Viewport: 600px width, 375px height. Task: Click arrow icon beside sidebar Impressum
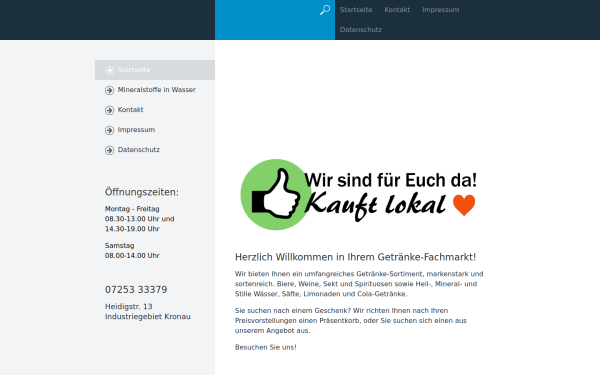[x=109, y=130]
